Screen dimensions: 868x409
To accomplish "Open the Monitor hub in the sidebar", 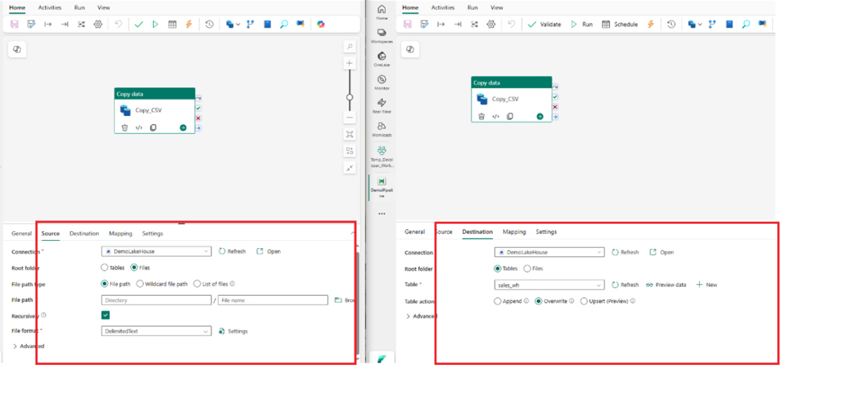I will [381, 81].
